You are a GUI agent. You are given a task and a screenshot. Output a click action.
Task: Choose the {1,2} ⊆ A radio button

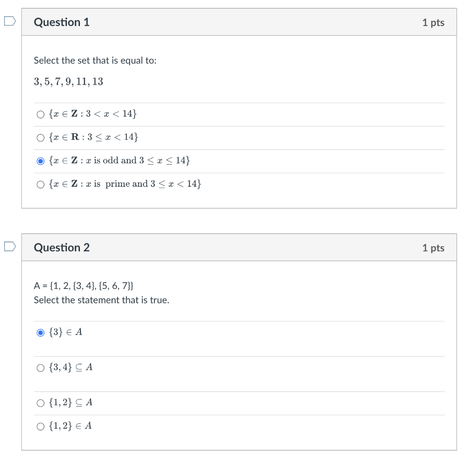(40, 403)
